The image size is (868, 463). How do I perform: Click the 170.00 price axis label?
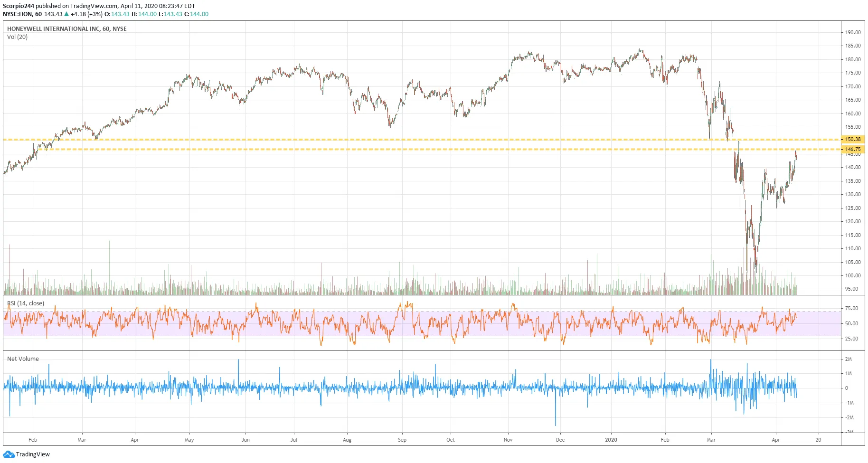(x=853, y=87)
